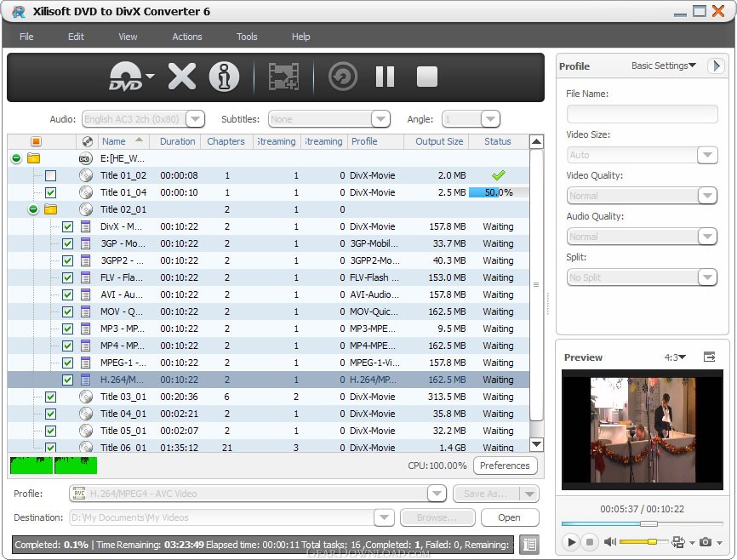Click the document icon of DivX - M row
Screen dimensions: 737x560
(86, 226)
